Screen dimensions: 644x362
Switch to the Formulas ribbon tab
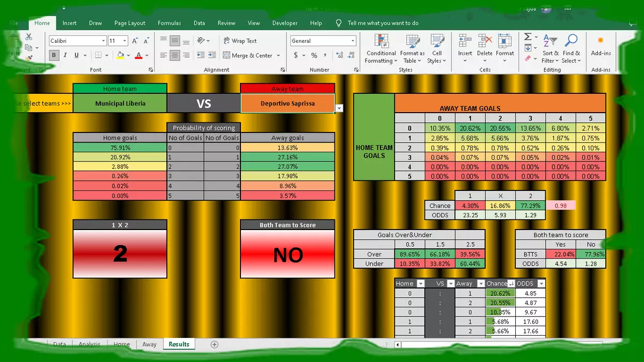169,23
